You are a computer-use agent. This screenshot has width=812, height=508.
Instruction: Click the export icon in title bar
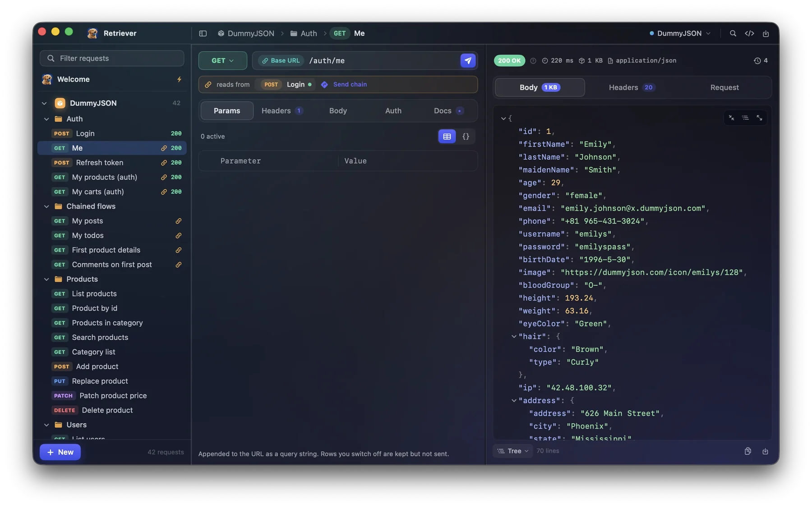(x=766, y=33)
